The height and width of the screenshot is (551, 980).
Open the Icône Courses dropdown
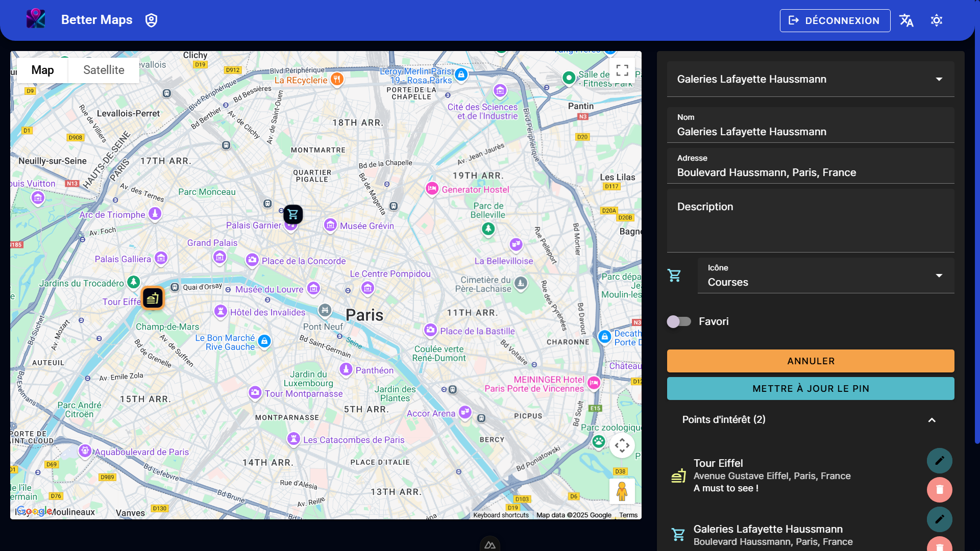pos(825,275)
